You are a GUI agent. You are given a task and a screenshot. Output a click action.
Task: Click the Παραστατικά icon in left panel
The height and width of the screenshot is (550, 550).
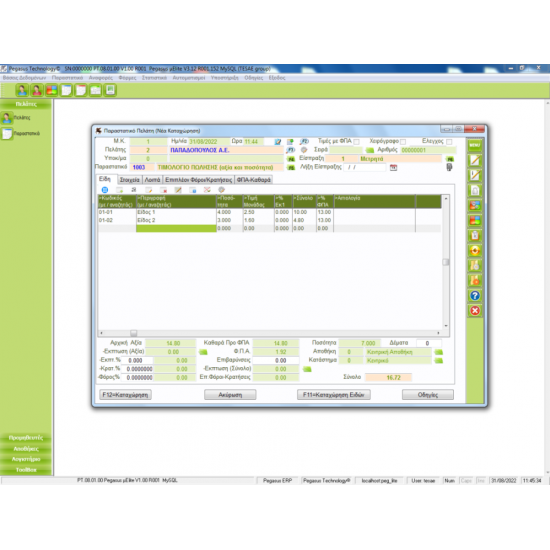7,133
